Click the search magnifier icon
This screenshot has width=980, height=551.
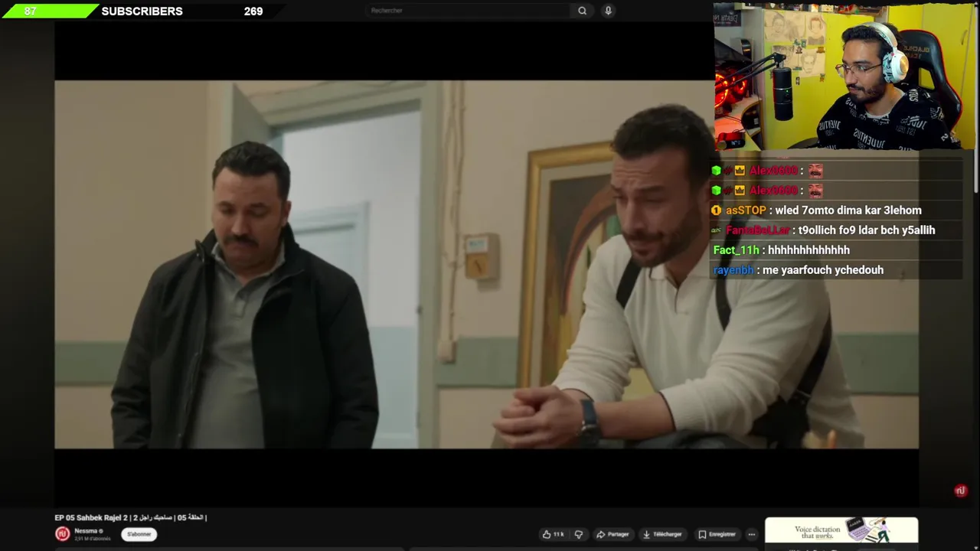583,11
